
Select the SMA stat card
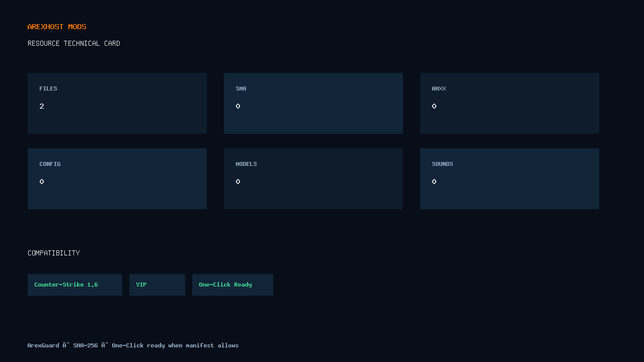point(313,103)
